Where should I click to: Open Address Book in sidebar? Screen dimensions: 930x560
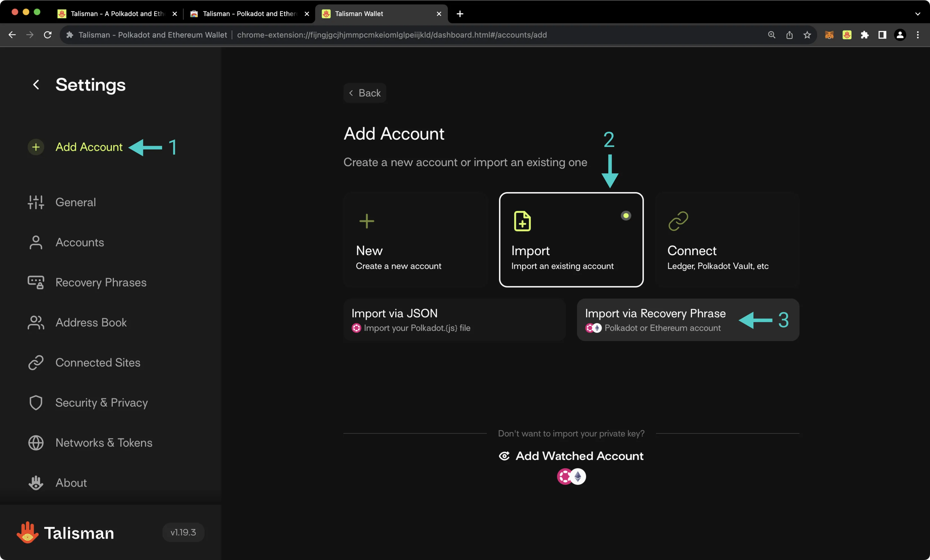pyautogui.click(x=91, y=323)
